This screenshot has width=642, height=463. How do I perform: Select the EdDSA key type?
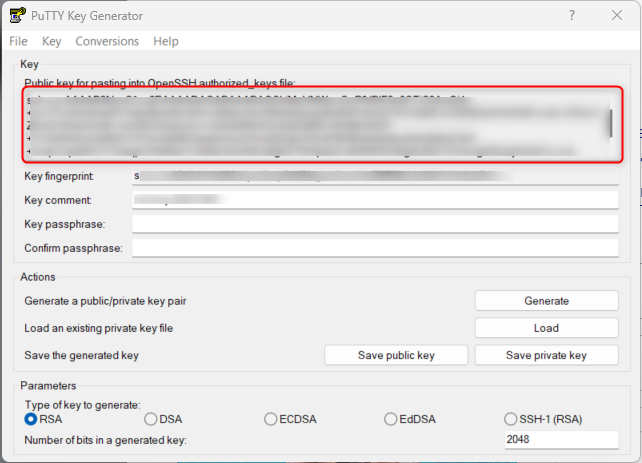pos(410,419)
